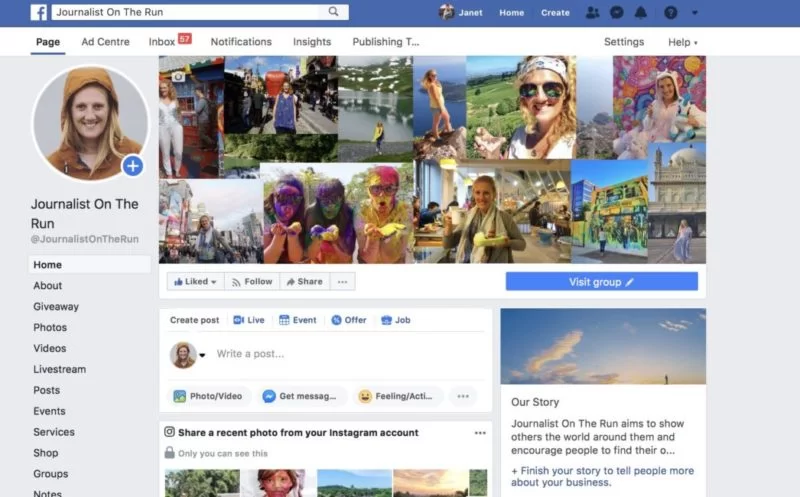
Task: Select Services in left sidebar
Action: [54, 432]
